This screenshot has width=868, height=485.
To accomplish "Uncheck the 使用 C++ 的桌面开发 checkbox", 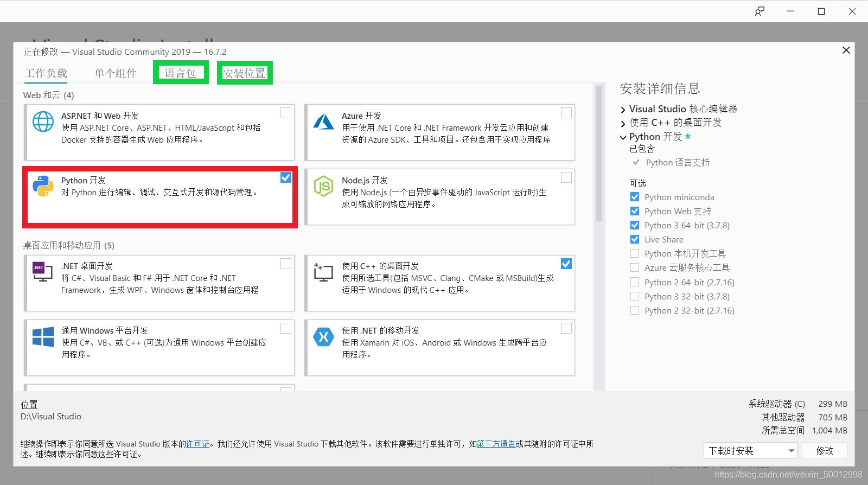I will (x=566, y=264).
